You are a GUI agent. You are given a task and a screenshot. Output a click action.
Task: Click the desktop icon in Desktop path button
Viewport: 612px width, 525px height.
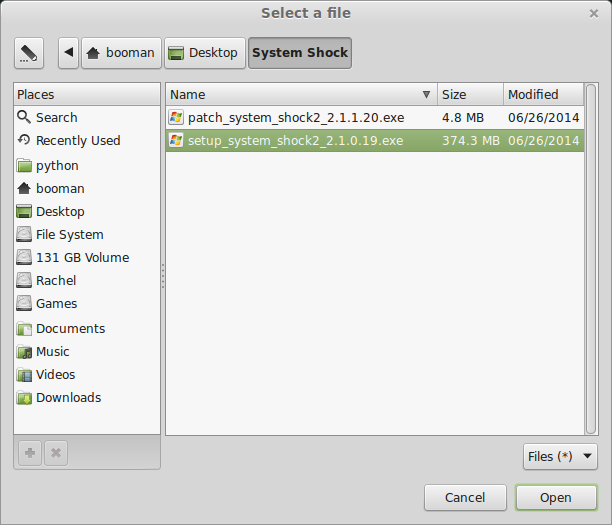tap(176, 53)
